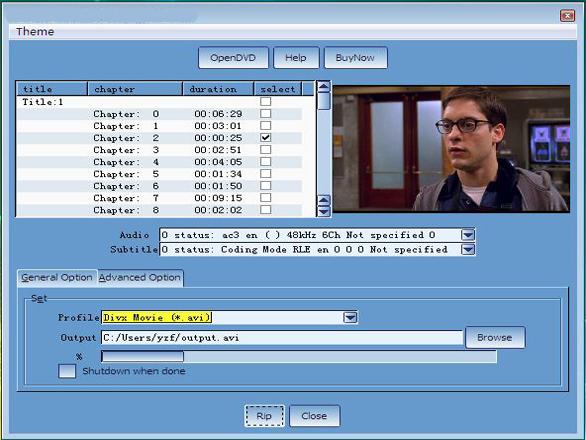
Task: Click the select column header
Action: (x=278, y=89)
